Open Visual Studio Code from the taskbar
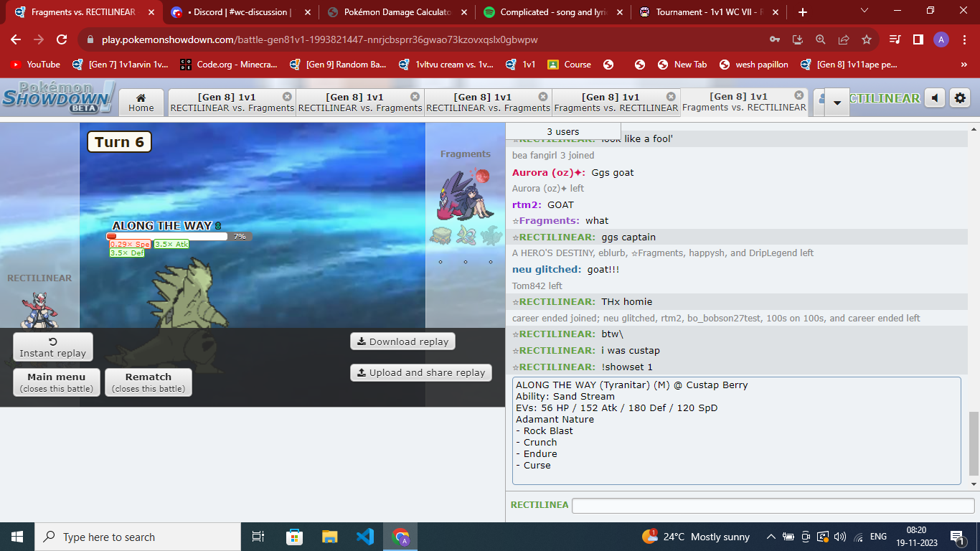 tap(365, 537)
